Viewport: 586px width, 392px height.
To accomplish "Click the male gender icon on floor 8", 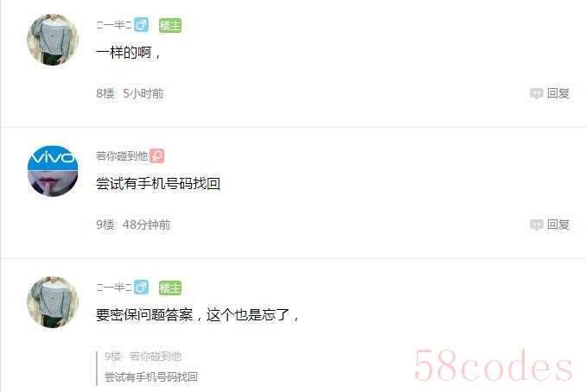I will pyautogui.click(x=141, y=25).
